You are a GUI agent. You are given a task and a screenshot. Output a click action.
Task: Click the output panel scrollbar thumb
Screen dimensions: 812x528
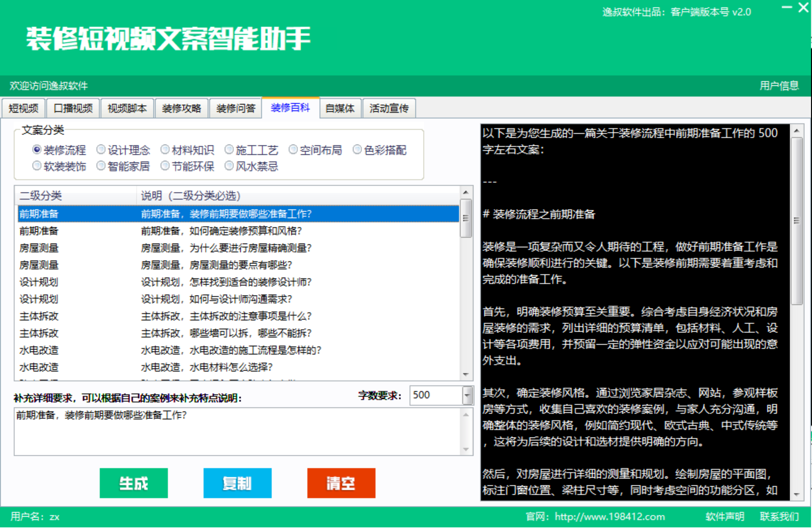[x=797, y=221]
